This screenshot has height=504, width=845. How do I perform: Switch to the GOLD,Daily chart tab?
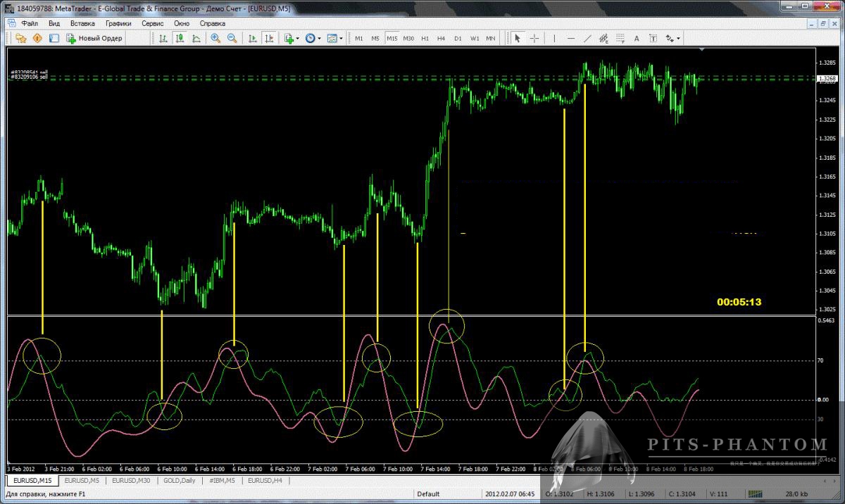click(x=179, y=481)
